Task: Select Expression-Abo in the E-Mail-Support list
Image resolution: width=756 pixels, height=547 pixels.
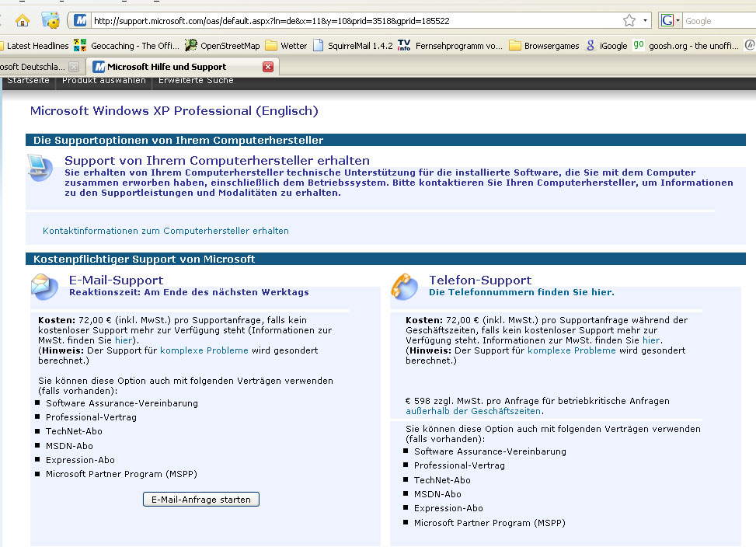Action: [x=81, y=460]
